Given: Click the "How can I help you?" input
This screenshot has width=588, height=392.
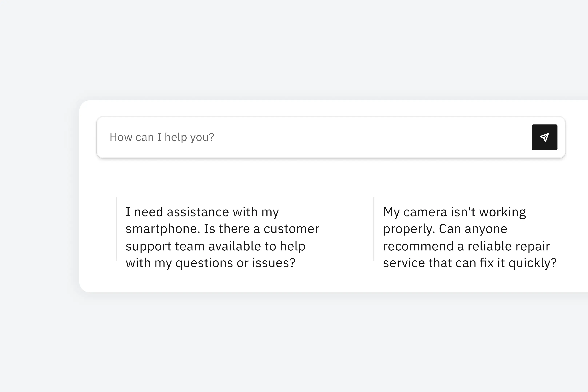Looking at the screenshot, I should pyautogui.click(x=300, y=137).
